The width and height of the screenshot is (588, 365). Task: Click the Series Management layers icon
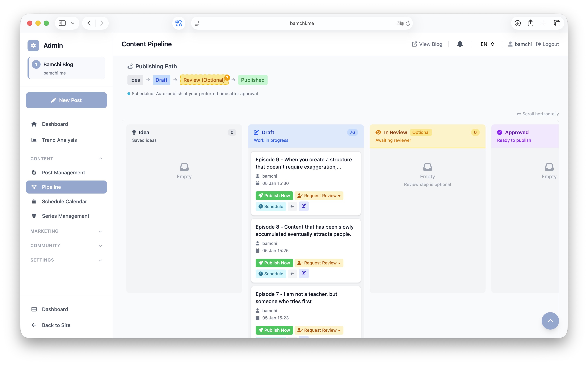[x=34, y=216]
